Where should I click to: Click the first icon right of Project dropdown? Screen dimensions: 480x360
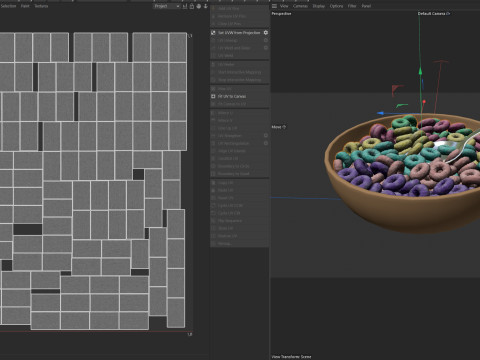point(185,6)
